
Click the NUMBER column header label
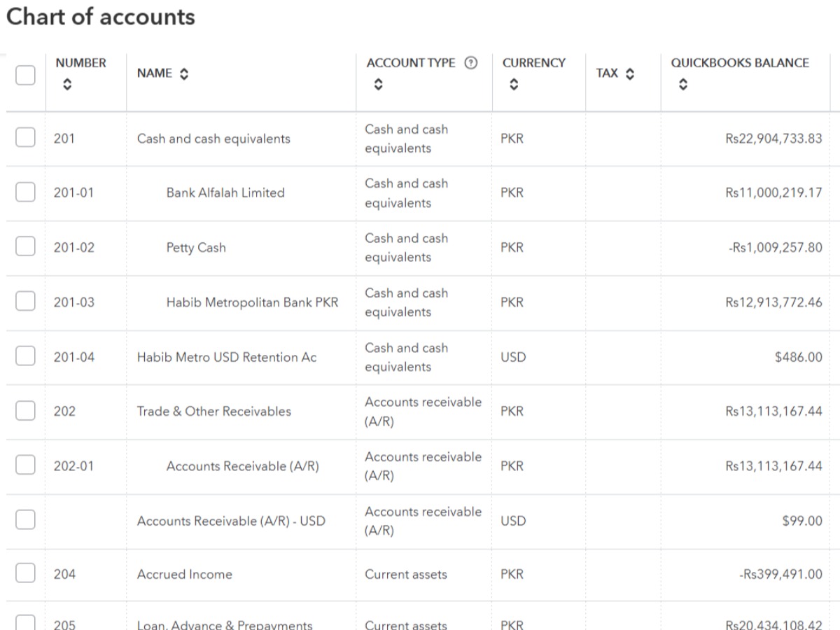(80, 62)
